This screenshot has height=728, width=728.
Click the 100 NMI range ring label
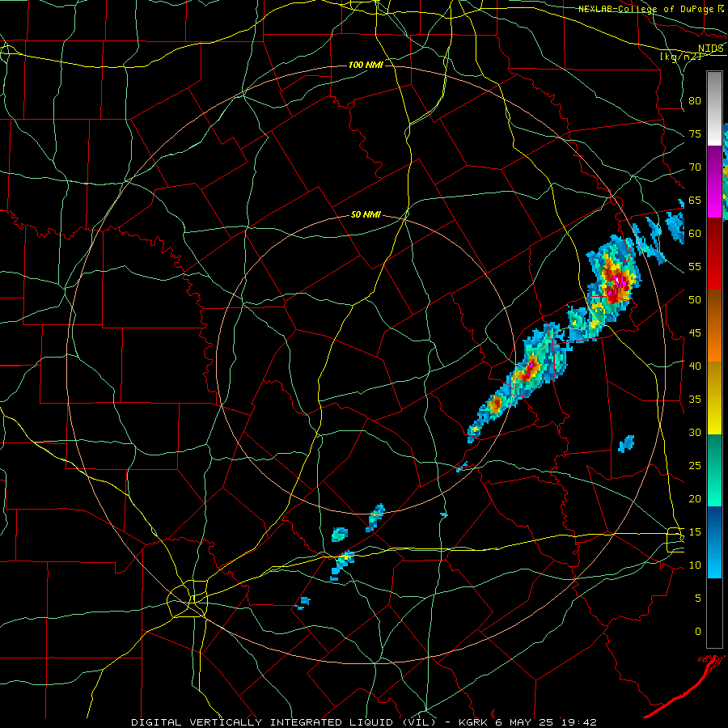tap(366, 65)
